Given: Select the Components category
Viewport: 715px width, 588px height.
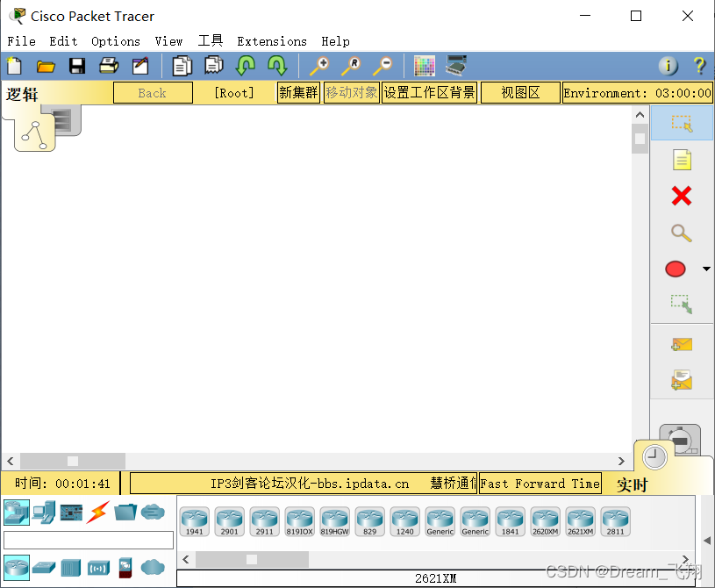Looking at the screenshot, I should [72, 513].
